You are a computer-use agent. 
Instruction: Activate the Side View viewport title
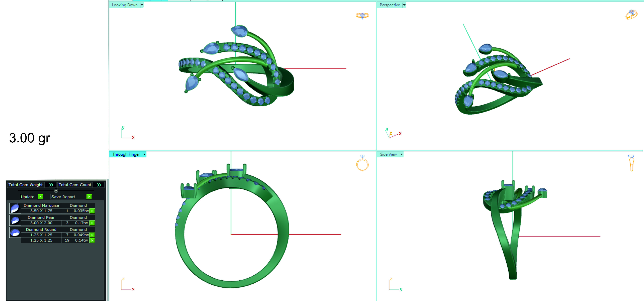(x=388, y=154)
